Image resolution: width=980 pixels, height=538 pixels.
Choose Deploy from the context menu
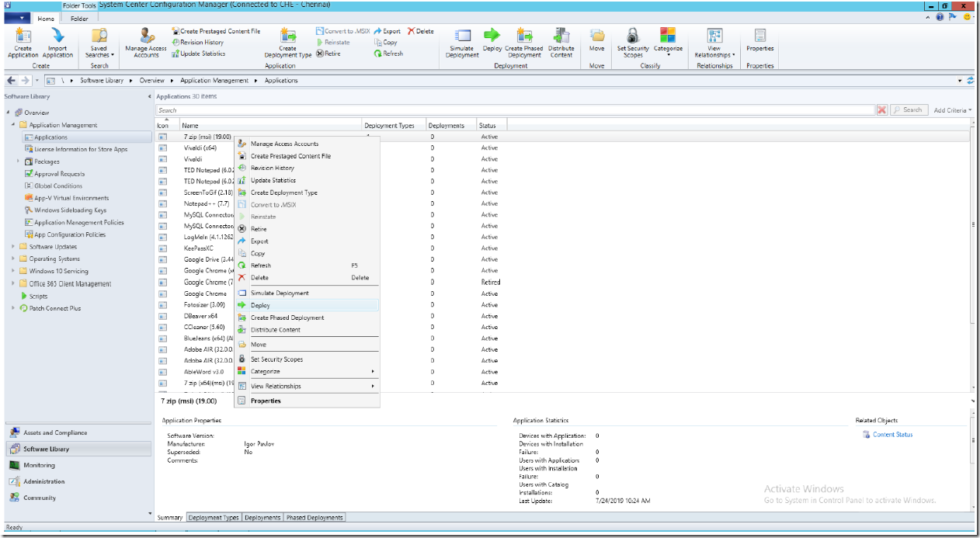(x=307, y=305)
